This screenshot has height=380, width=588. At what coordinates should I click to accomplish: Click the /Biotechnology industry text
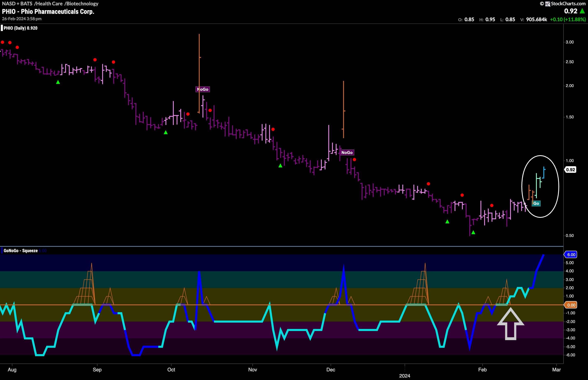[81, 3]
